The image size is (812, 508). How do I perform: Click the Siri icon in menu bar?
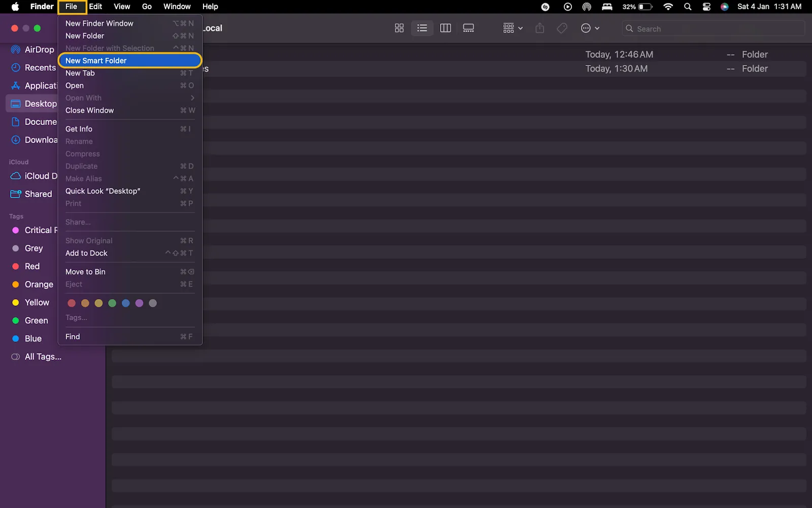[725, 7]
